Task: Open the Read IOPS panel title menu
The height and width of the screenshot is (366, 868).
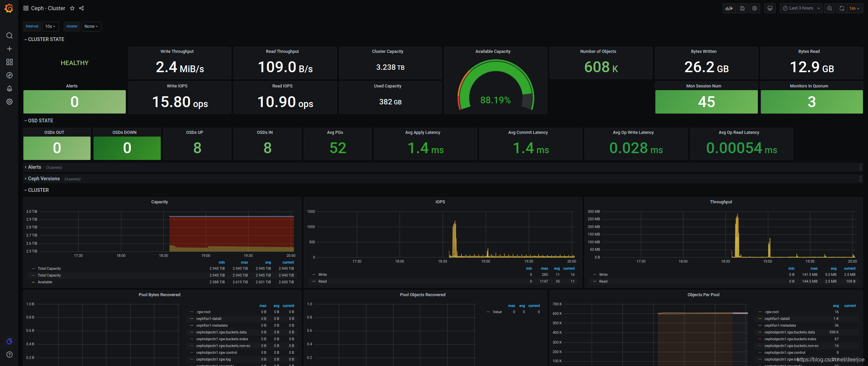Action: [282, 86]
